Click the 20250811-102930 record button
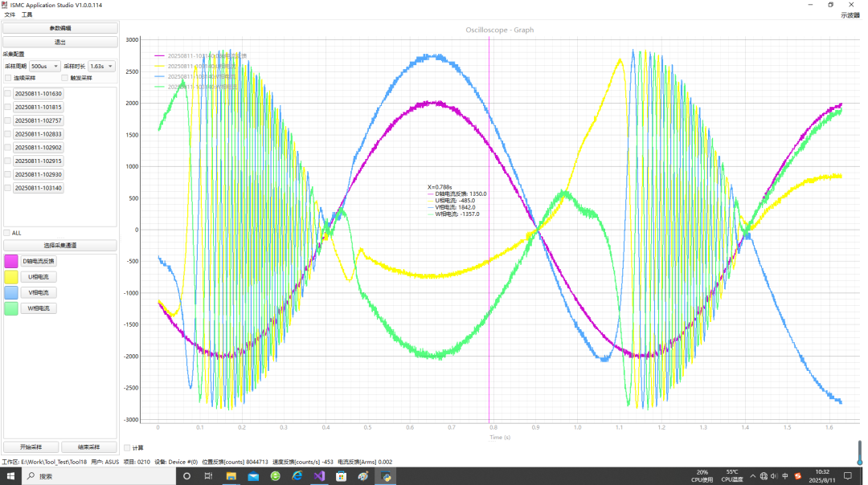This screenshot has width=868, height=485. [x=39, y=174]
